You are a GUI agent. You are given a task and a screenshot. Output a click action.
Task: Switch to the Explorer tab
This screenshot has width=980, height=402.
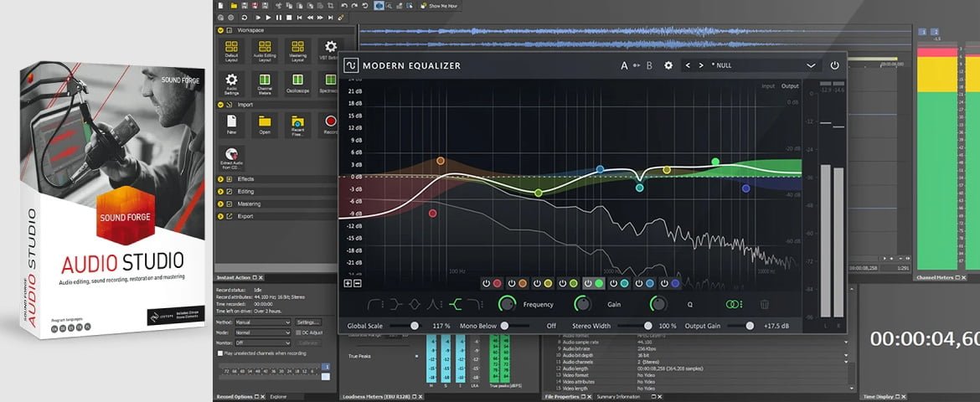coord(279,397)
